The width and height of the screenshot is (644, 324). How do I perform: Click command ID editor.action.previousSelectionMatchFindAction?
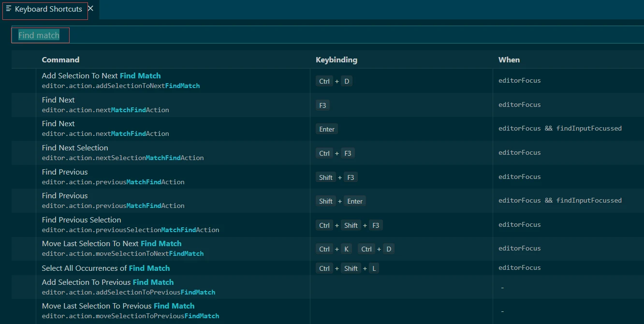point(131,230)
